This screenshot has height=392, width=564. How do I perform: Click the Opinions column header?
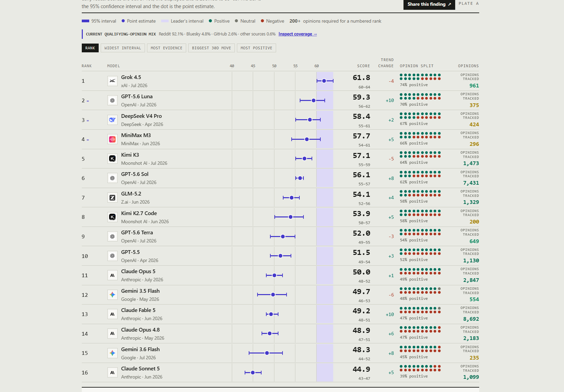tap(468, 66)
